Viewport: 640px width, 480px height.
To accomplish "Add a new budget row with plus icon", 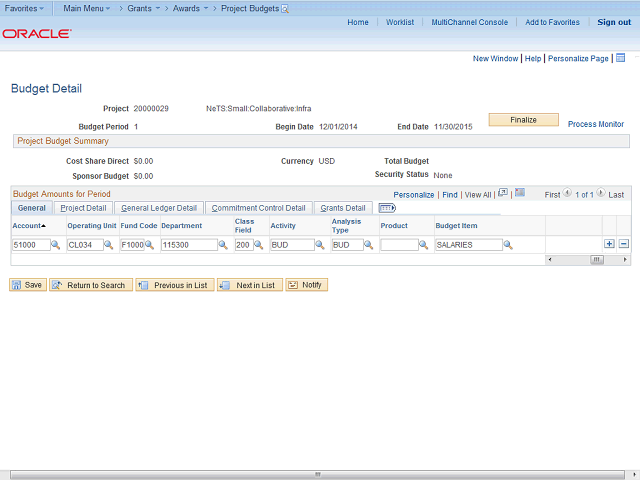I will coord(609,244).
